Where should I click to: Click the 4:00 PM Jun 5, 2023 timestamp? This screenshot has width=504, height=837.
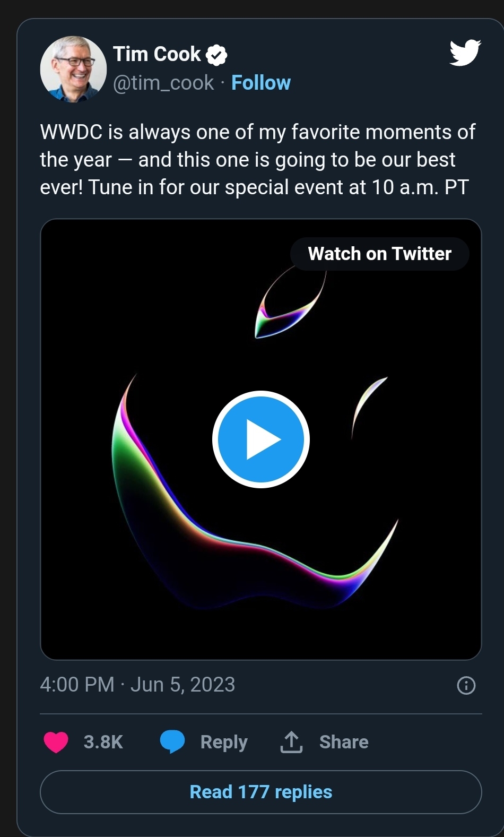137,685
